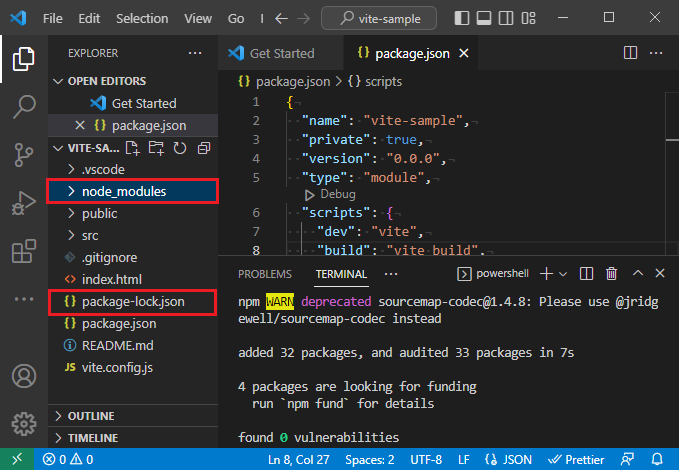Kill the terminal with trash icon
This screenshot has width=679, height=470.
[611, 273]
